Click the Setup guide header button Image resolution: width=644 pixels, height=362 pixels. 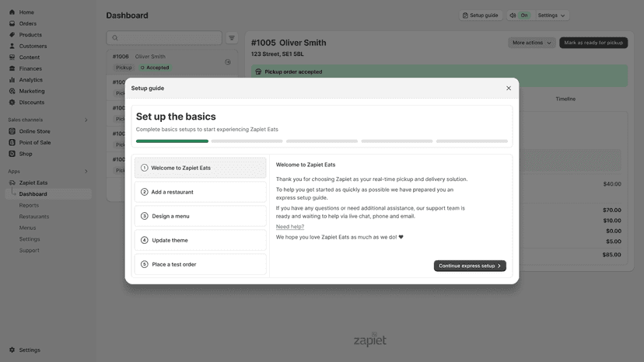point(481,16)
